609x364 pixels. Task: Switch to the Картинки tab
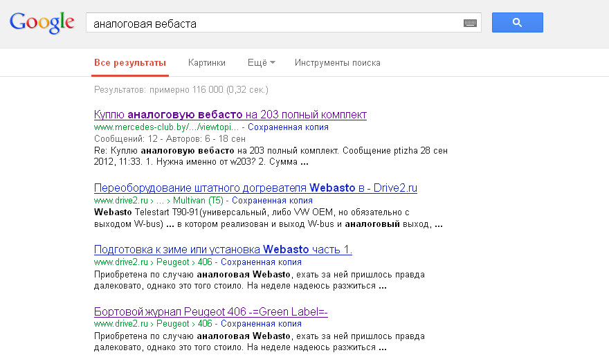coord(206,63)
